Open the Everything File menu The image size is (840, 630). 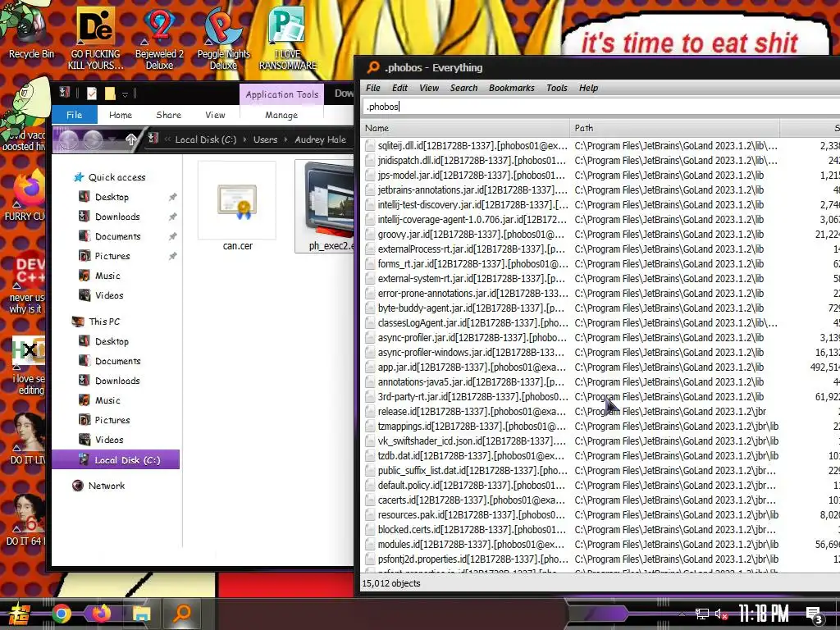(373, 88)
